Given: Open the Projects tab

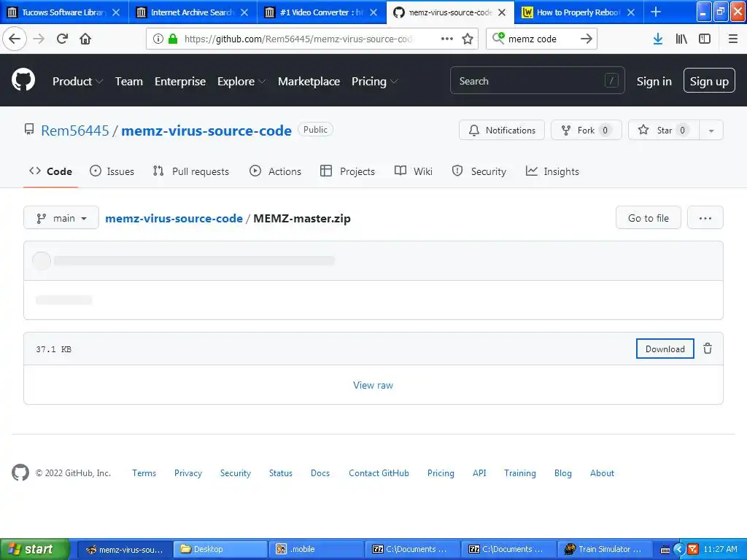Looking at the screenshot, I should tap(348, 171).
